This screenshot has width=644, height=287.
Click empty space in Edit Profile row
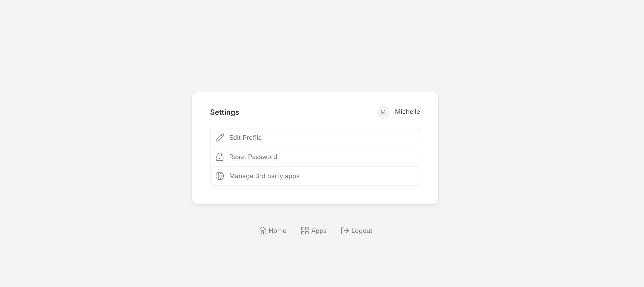[x=350, y=138]
